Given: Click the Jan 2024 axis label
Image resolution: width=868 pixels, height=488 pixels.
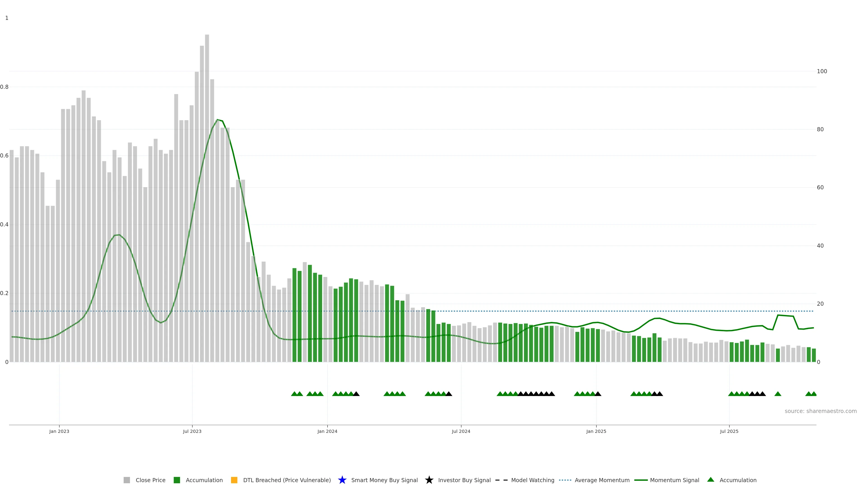Looking at the screenshot, I should click(x=327, y=431).
